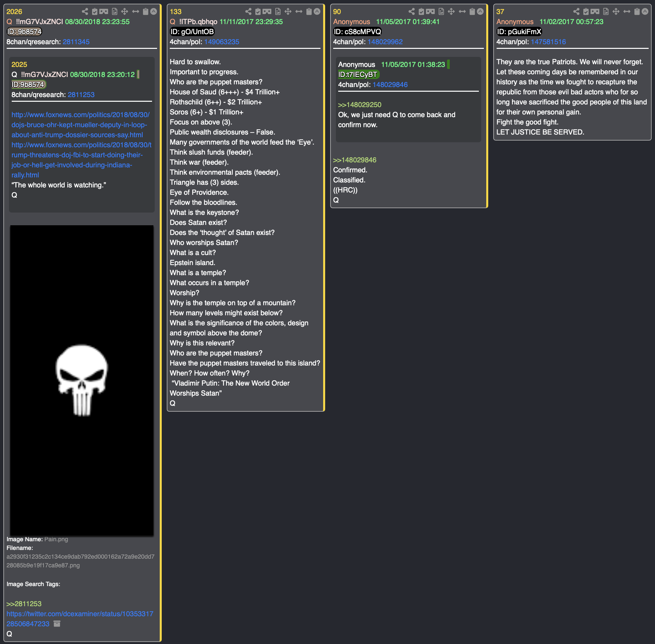Click the horizontal arrows icon on post 133

tap(299, 11)
